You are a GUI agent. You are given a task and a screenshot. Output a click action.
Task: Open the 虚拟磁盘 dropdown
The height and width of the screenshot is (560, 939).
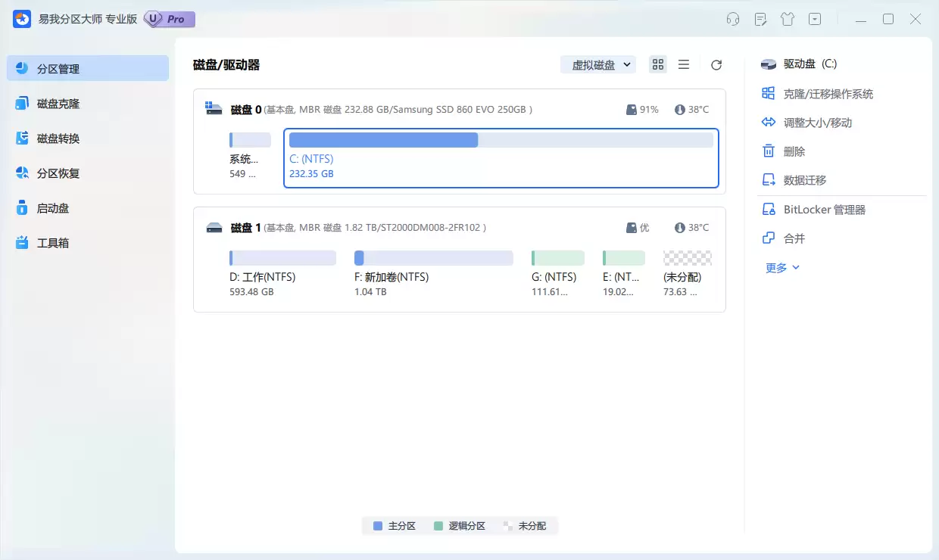[x=597, y=64]
